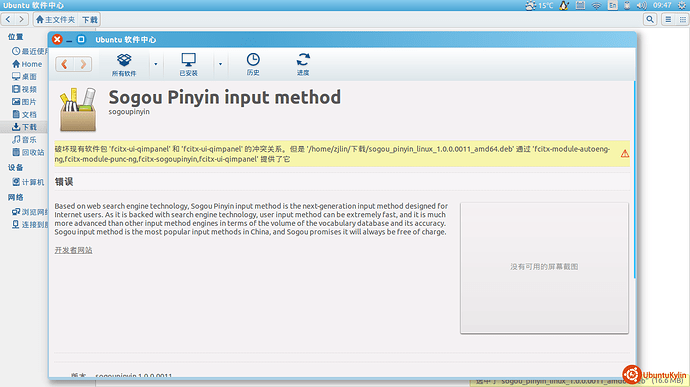Open the clock showing 09:47
The image size is (690, 387).
point(662,5)
